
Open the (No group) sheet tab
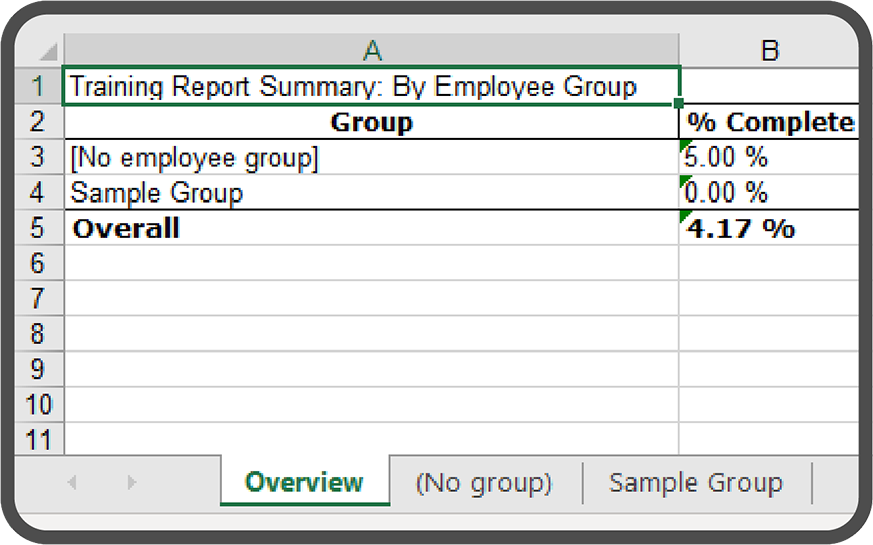pos(484,483)
